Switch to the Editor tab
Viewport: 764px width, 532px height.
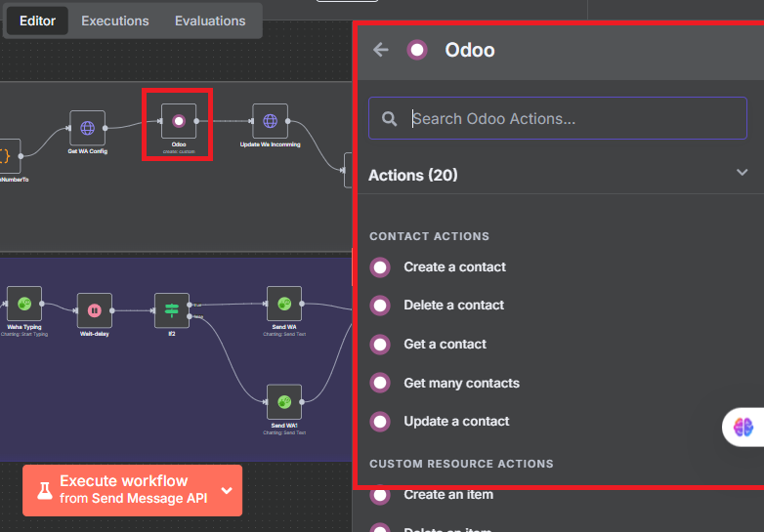tap(38, 20)
